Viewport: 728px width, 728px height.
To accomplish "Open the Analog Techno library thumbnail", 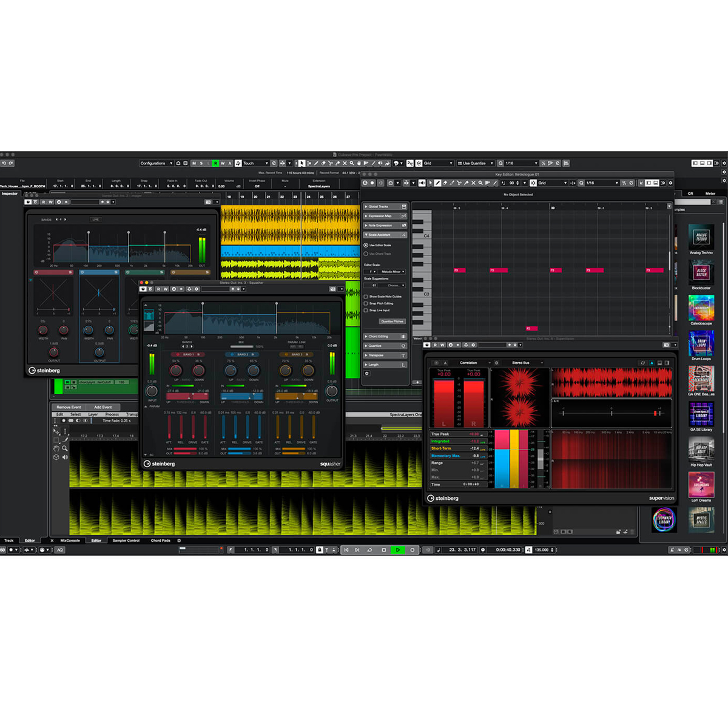I will pyautogui.click(x=701, y=238).
